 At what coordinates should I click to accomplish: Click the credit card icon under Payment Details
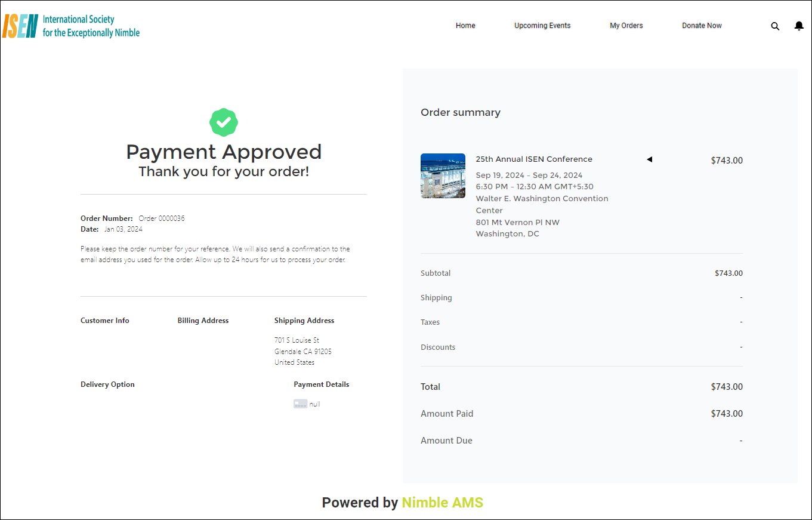point(300,404)
